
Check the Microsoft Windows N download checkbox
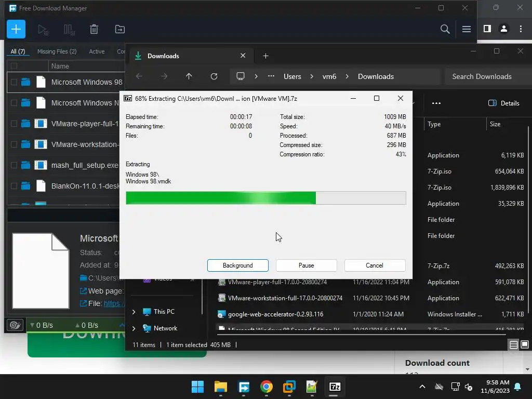click(14, 103)
